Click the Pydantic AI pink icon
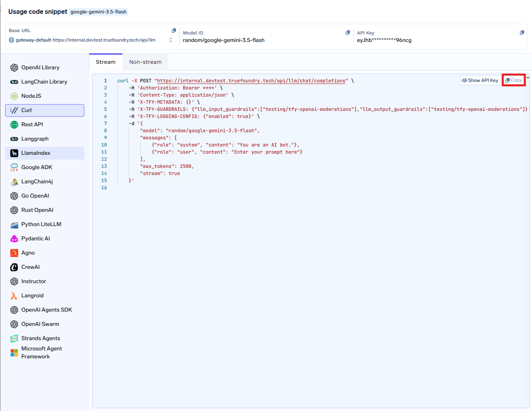 point(14,239)
